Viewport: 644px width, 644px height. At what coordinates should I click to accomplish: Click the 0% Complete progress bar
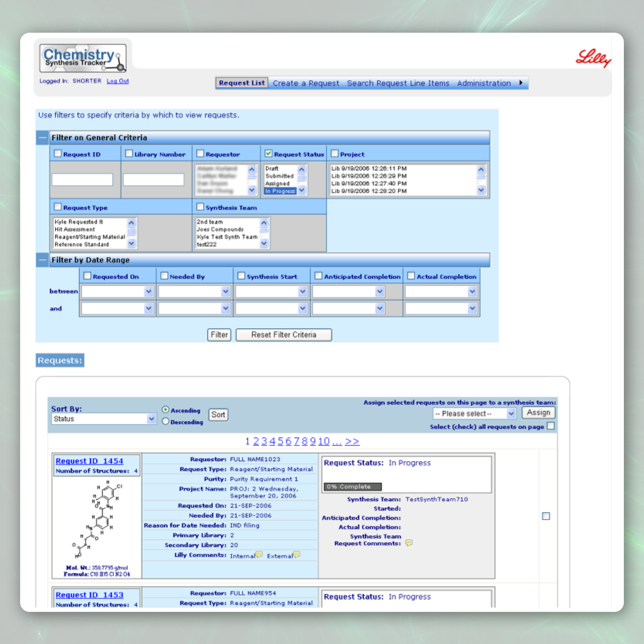pos(352,487)
